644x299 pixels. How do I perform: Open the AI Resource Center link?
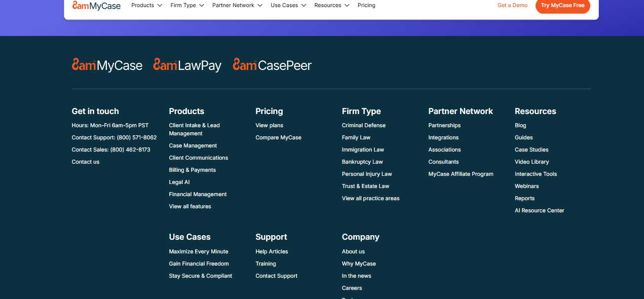pyautogui.click(x=539, y=210)
